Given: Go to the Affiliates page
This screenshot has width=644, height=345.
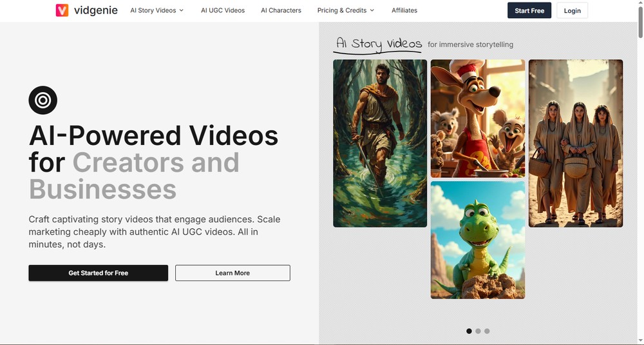Looking at the screenshot, I should point(404,10).
